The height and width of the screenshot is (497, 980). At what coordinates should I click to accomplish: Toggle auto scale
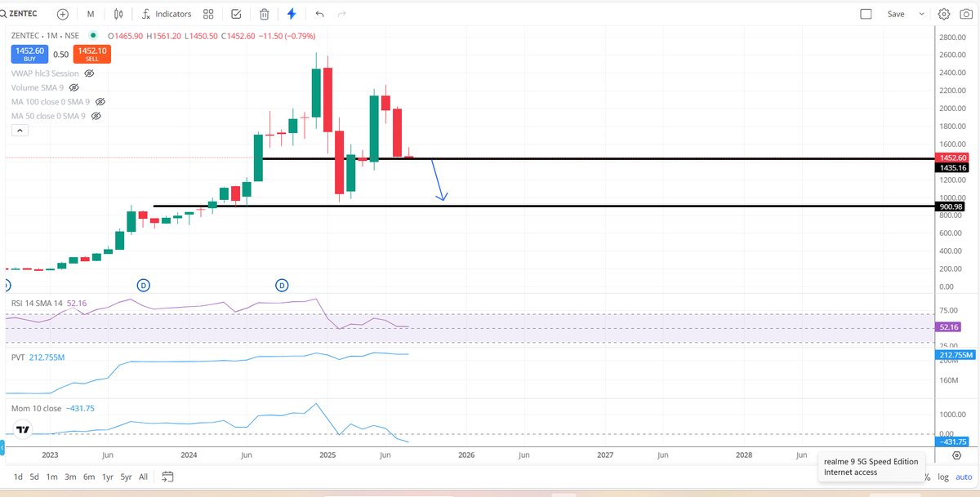pos(964,477)
